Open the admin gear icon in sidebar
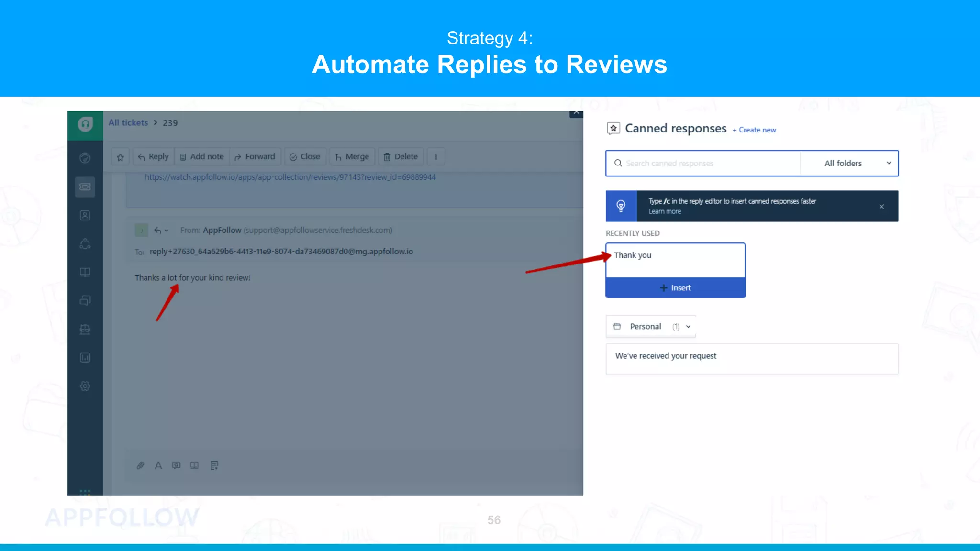Image resolution: width=980 pixels, height=551 pixels. (x=85, y=386)
